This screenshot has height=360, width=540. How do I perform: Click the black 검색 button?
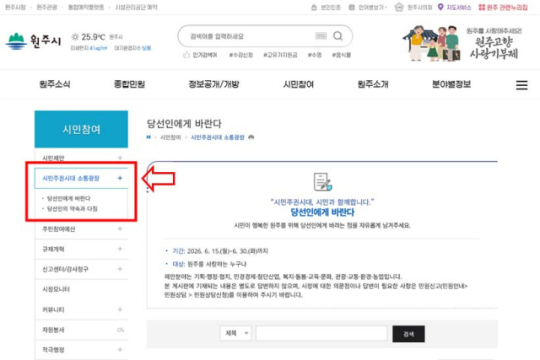point(408,334)
